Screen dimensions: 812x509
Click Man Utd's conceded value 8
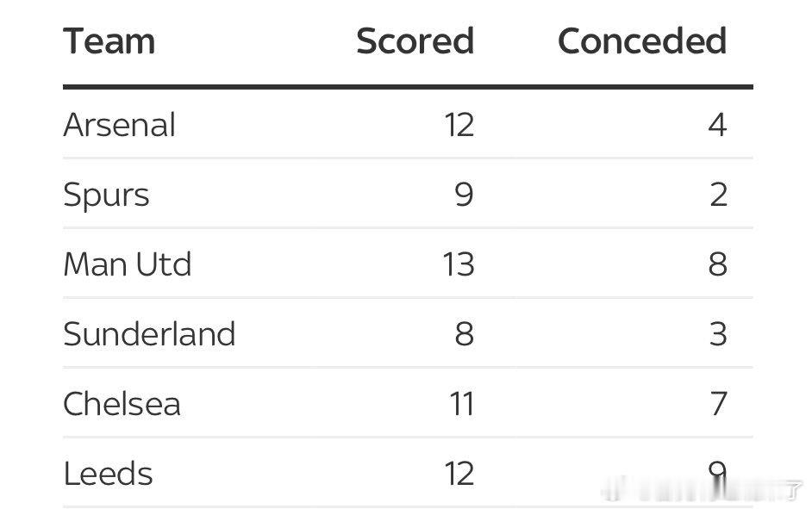coord(718,264)
